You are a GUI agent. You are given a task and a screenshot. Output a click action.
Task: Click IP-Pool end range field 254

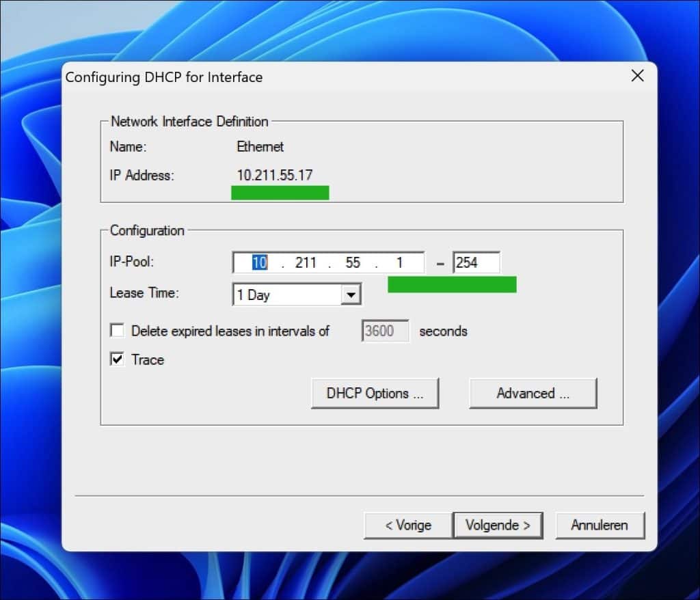[476, 262]
